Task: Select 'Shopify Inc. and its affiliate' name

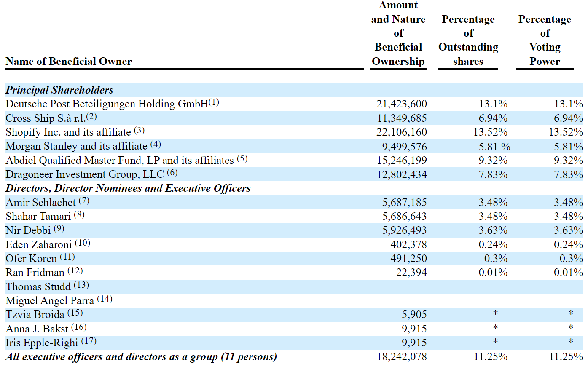Action: (68, 132)
